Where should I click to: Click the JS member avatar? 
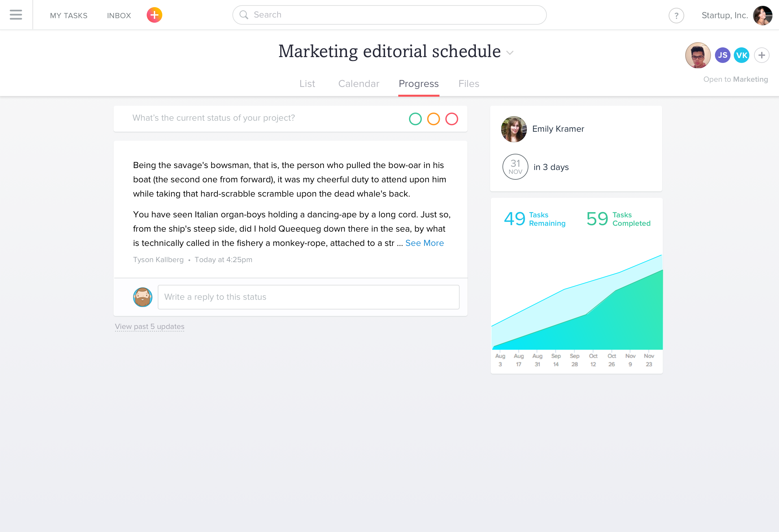click(722, 55)
